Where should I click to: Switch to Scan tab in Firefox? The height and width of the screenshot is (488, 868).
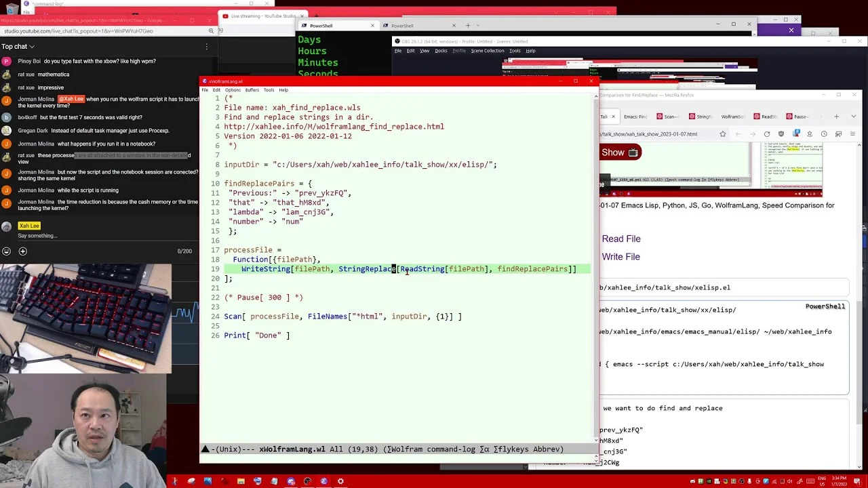pyautogui.click(x=670, y=117)
